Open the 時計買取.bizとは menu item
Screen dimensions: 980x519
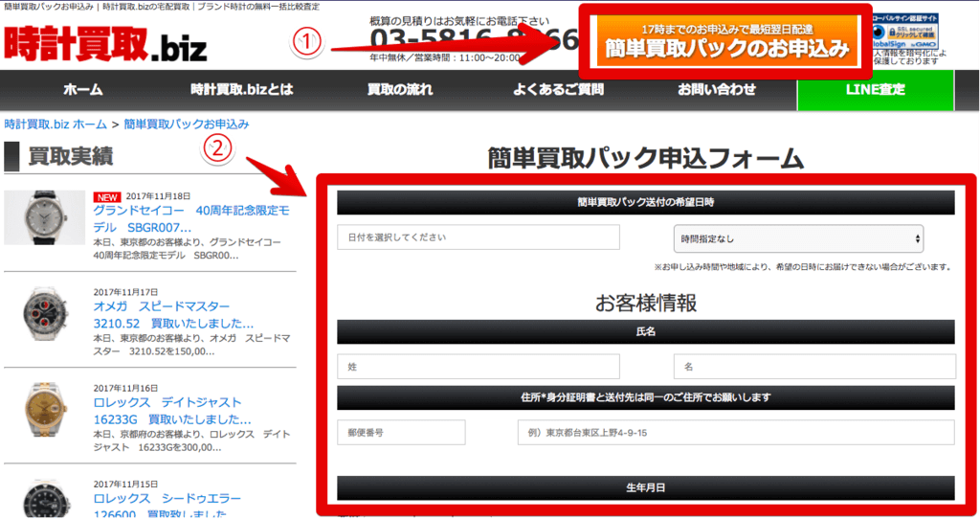pyautogui.click(x=242, y=89)
